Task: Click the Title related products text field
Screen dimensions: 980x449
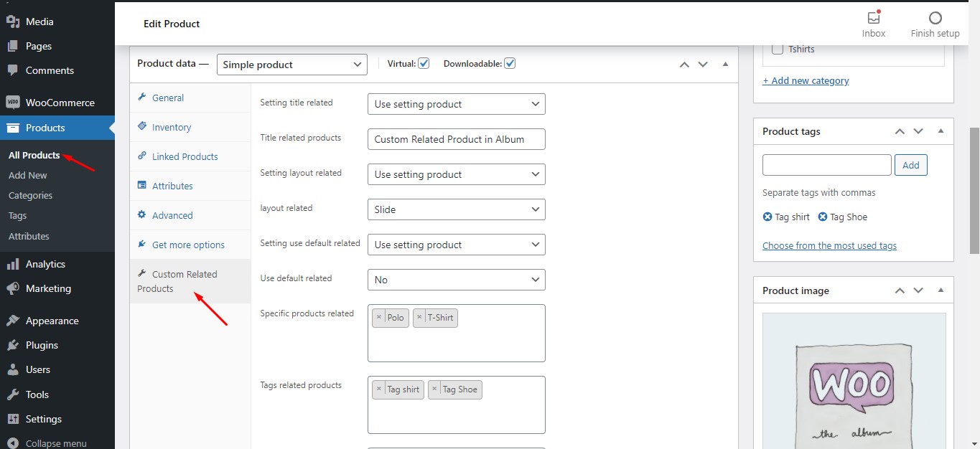Action: (456, 139)
